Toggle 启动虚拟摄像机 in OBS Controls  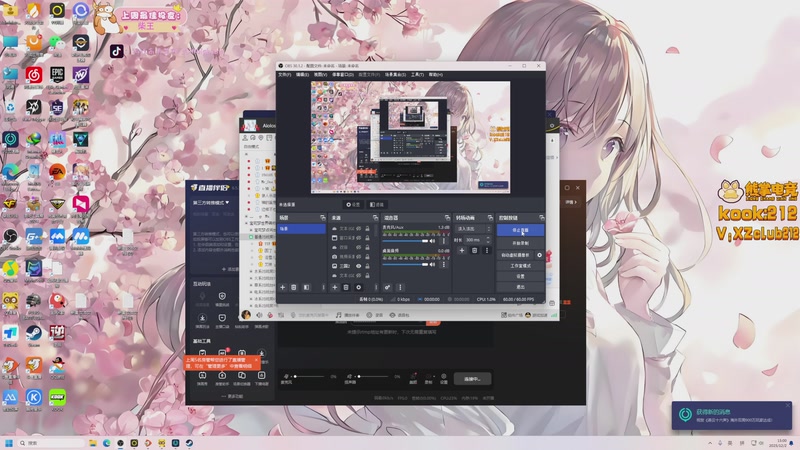tap(515, 255)
